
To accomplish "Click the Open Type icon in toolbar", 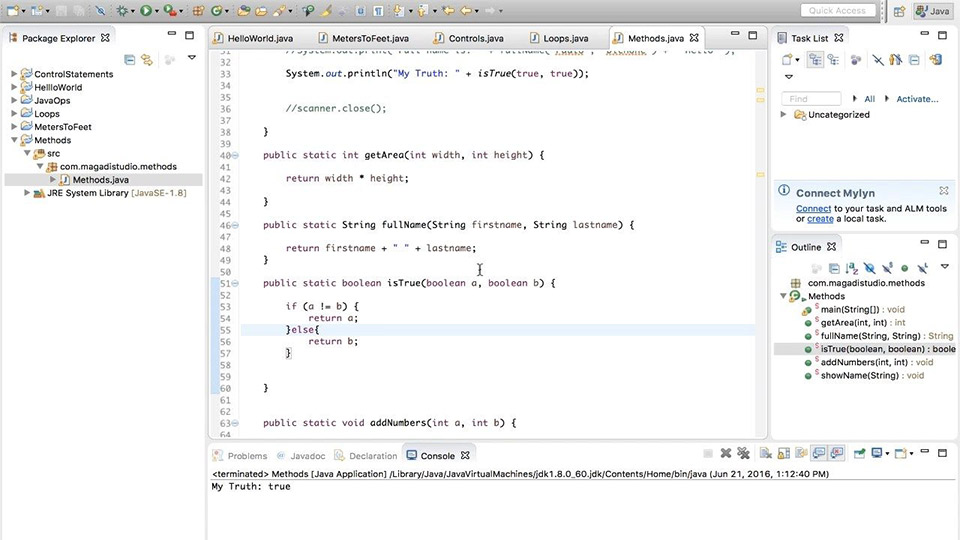I will point(244,10).
